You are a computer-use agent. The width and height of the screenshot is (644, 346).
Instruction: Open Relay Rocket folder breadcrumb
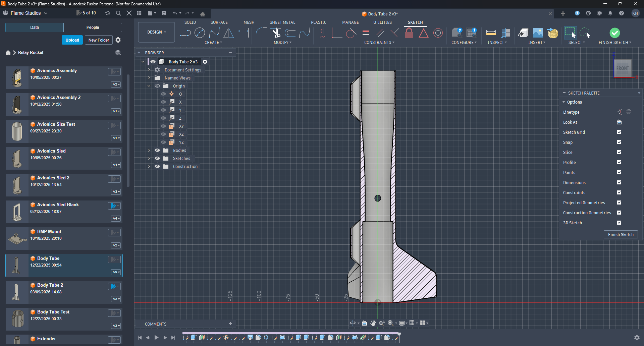(31, 53)
